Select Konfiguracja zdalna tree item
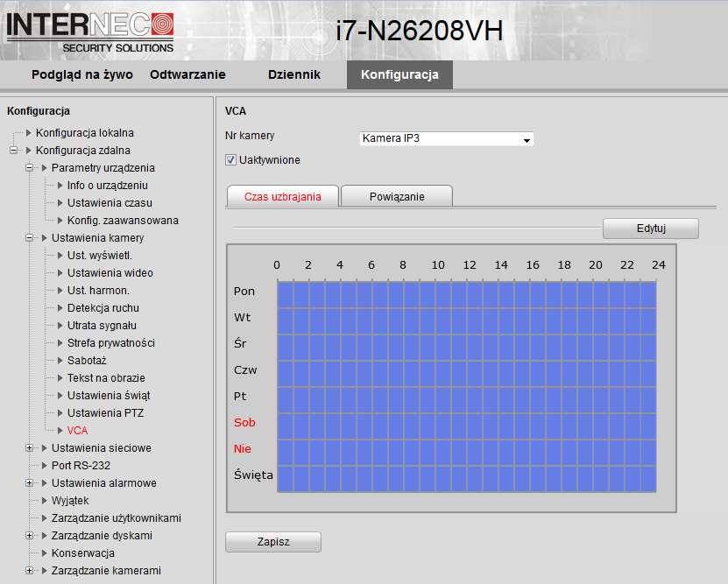 click(83, 151)
